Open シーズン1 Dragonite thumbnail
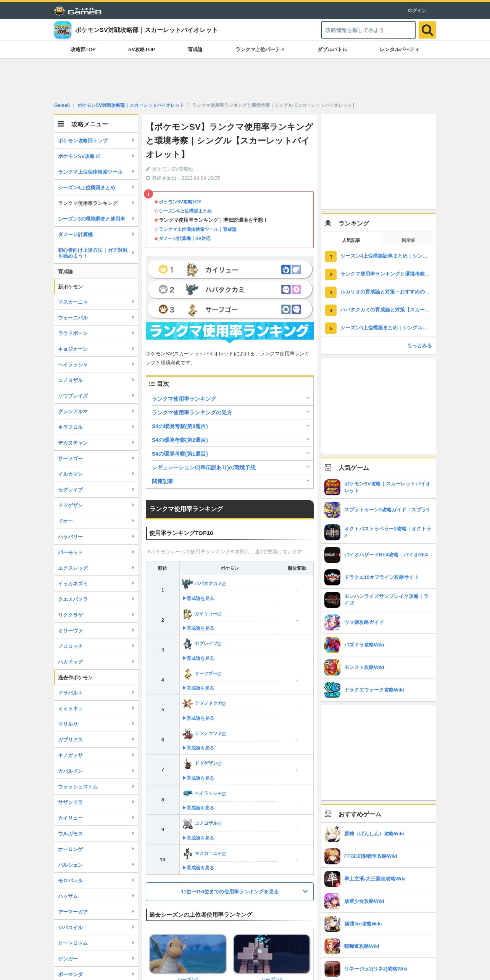 [x=188, y=953]
